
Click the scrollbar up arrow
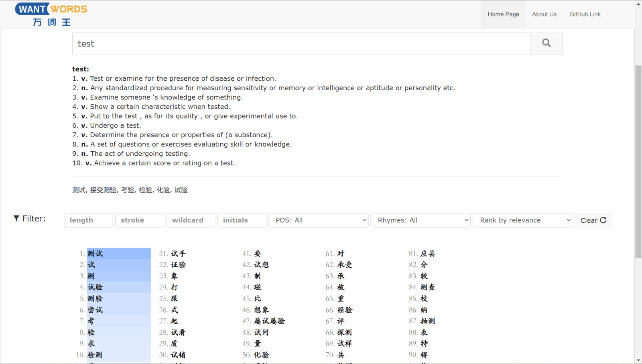coord(638,4)
